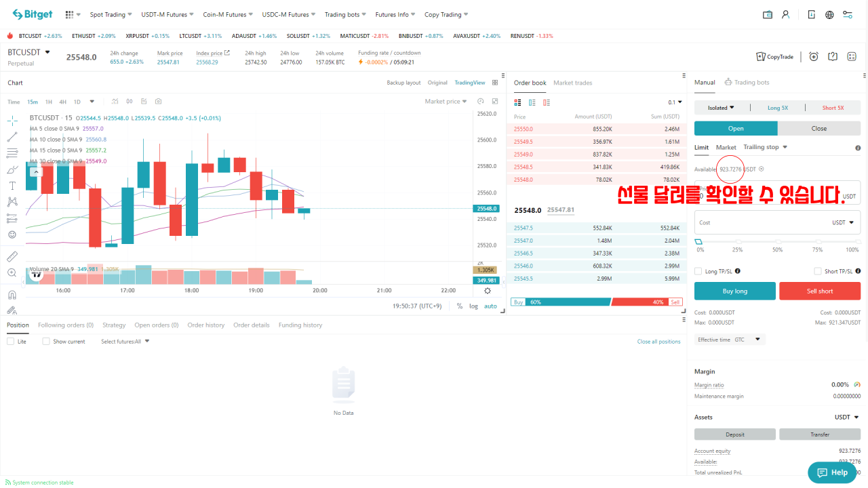Select the crosshair cursor tool in the chart
The image size is (868, 488).
point(12,121)
